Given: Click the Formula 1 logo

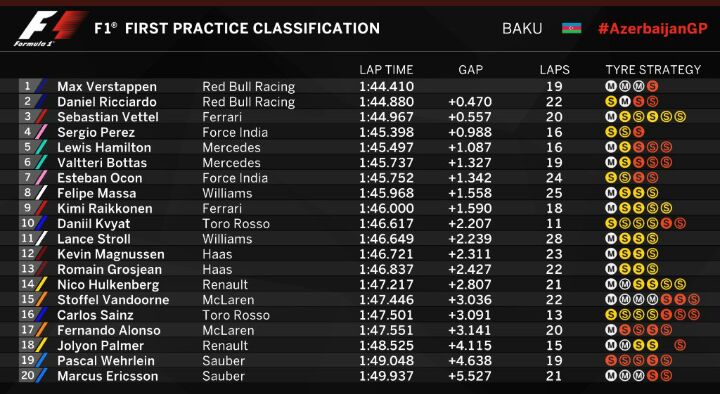Looking at the screenshot, I should pos(47,28).
